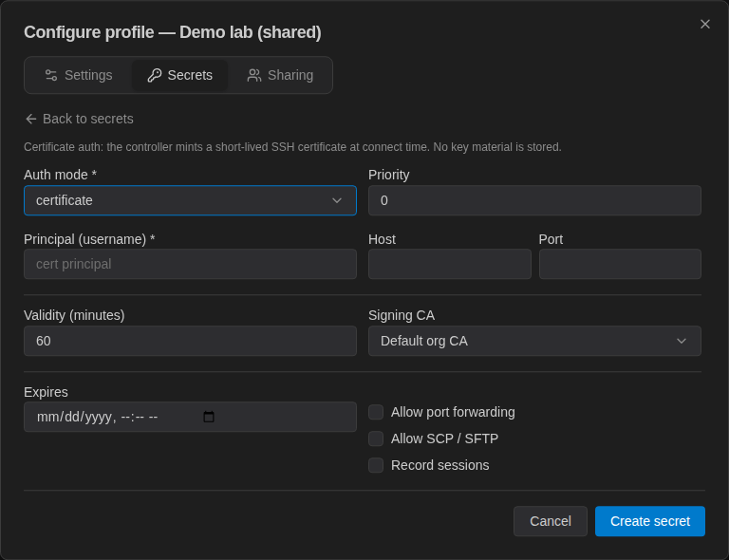Click the Priority label
729x560 pixels.
click(388, 175)
